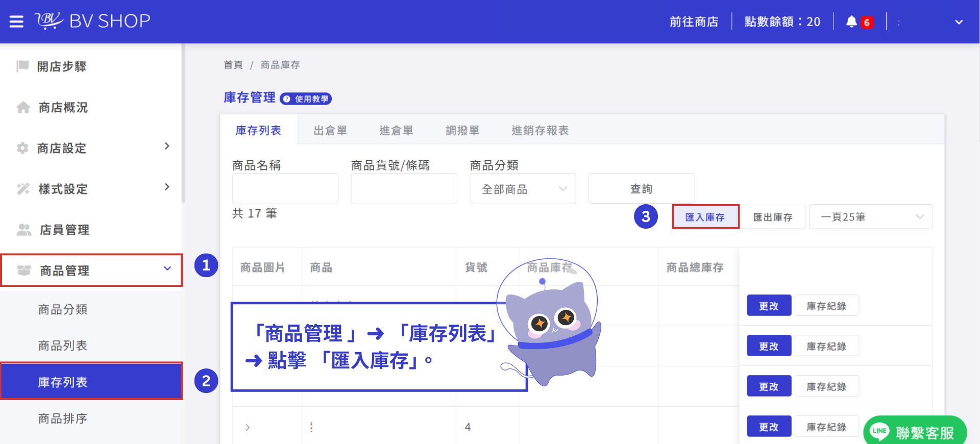Expand the product row with 貨號 4

pyautogui.click(x=248, y=428)
